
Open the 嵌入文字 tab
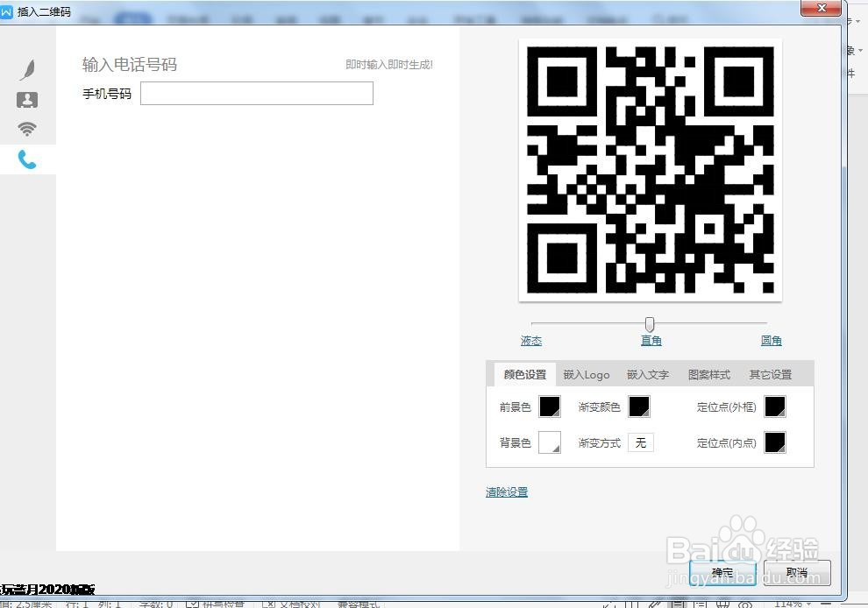[x=648, y=375]
